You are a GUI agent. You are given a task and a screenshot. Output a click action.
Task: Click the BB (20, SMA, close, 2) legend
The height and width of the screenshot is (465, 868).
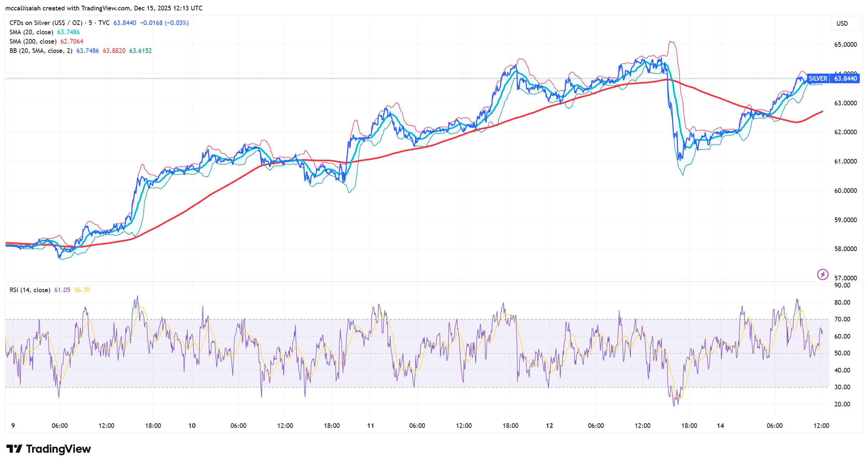tap(41, 51)
